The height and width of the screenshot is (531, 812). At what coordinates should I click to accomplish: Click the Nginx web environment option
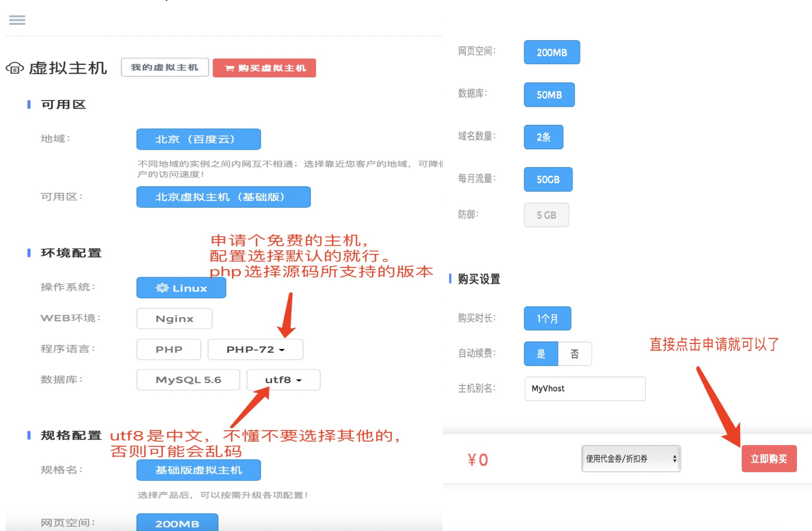(174, 318)
